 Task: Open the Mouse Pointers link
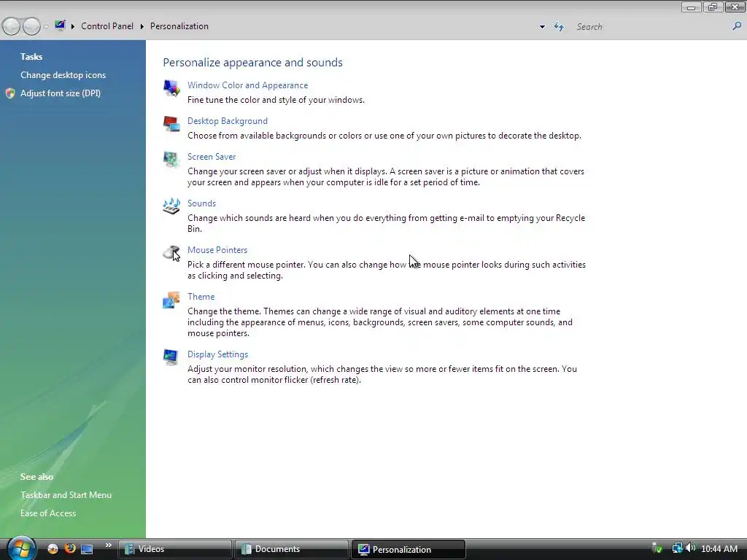(x=217, y=250)
